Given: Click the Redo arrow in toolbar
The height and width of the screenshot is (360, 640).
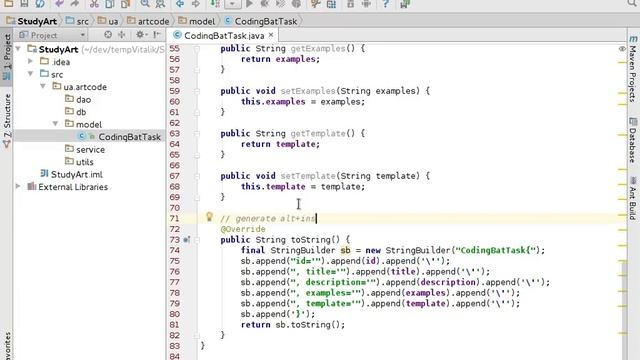Looking at the screenshot, I should coord(75,3).
